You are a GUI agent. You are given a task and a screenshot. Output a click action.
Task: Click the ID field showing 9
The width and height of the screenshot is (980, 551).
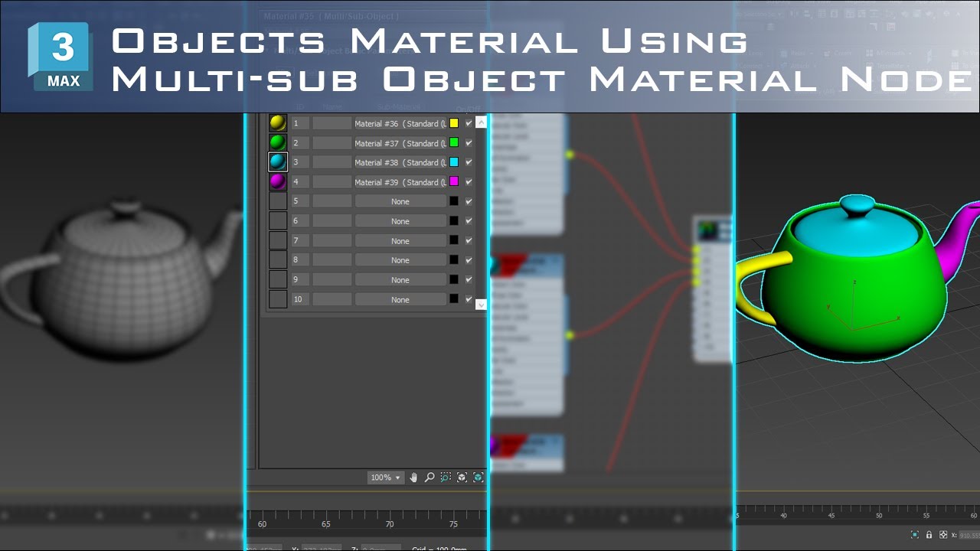[x=299, y=280]
